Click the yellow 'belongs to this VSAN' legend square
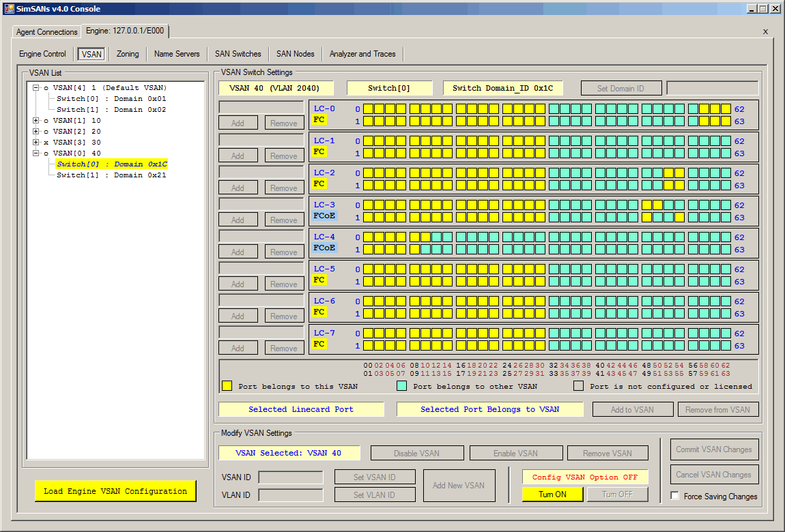This screenshot has width=785, height=532. [x=227, y=386]
